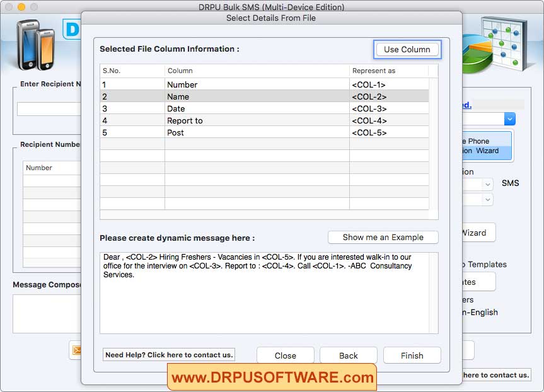Click the S.No. column header

pos(132,71)
